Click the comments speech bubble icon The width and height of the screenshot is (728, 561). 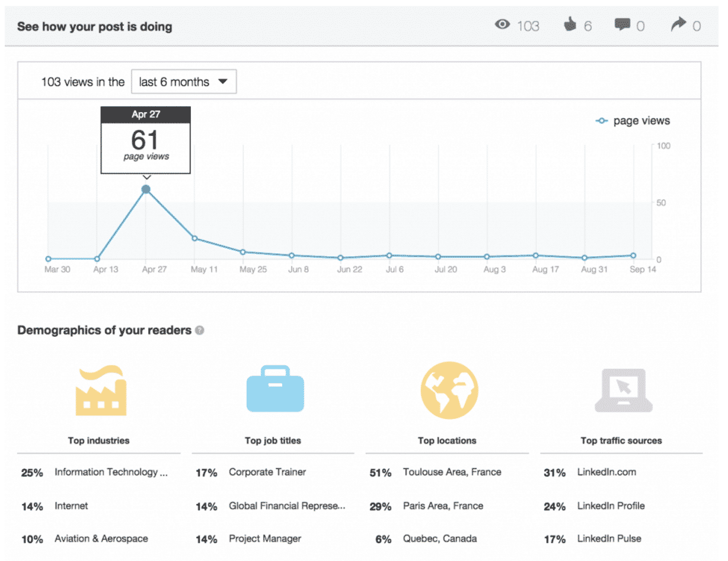tap(622, 25)
